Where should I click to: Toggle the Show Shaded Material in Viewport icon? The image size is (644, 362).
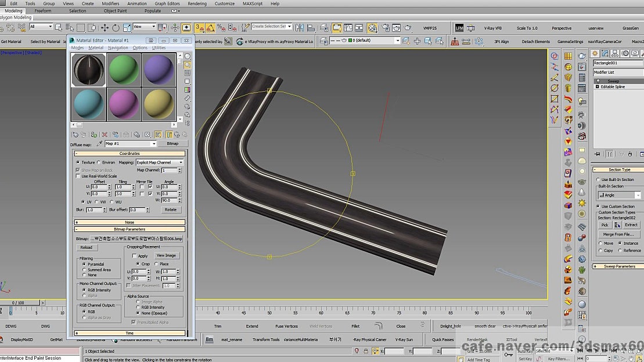click(x=157, y=134)
